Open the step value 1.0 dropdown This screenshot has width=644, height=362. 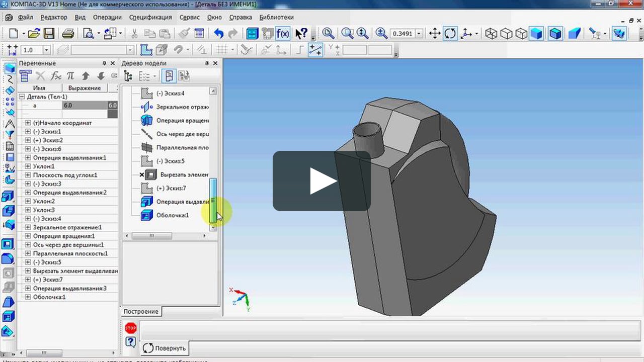[46, 50]
